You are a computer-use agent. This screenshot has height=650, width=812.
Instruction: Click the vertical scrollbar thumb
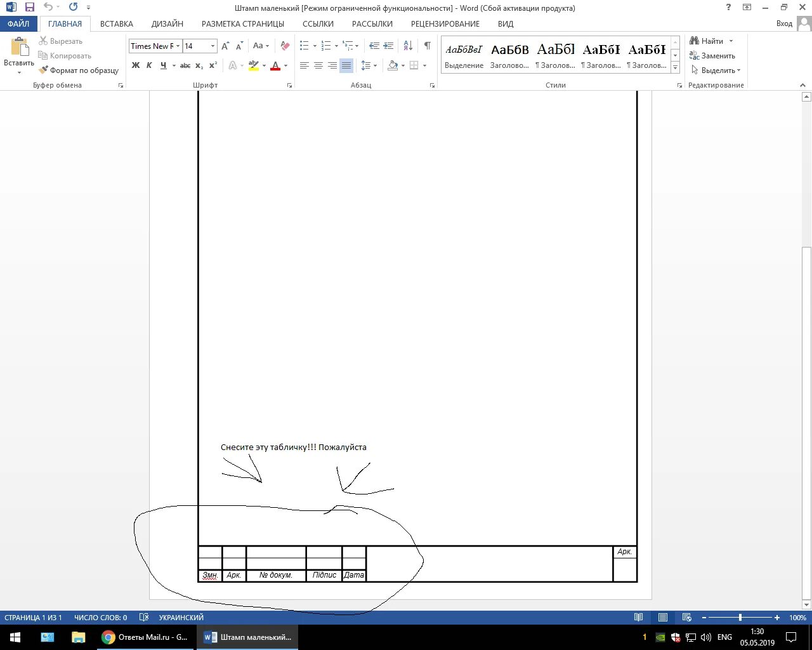point(806,422)
